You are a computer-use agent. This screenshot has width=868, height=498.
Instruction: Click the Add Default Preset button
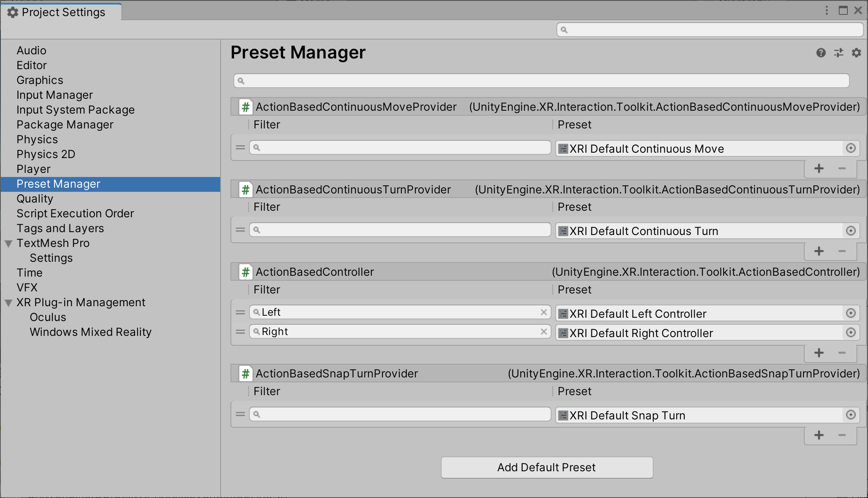(547, 467)
